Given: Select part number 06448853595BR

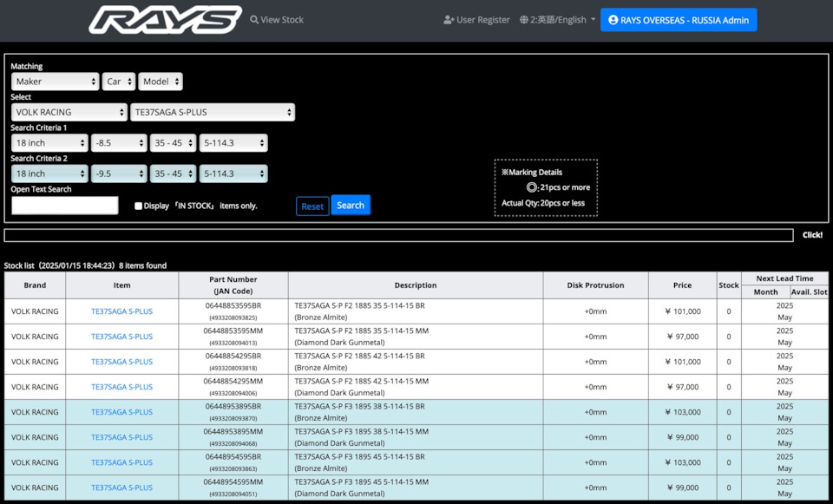Looking at the screenshot, I should click(x=233, y=306).
